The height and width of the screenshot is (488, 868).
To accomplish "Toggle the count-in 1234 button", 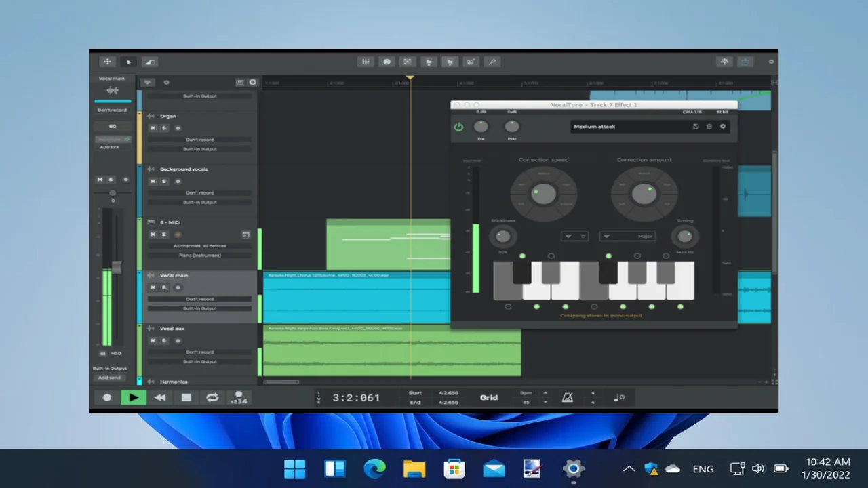I will click(239, 398).
